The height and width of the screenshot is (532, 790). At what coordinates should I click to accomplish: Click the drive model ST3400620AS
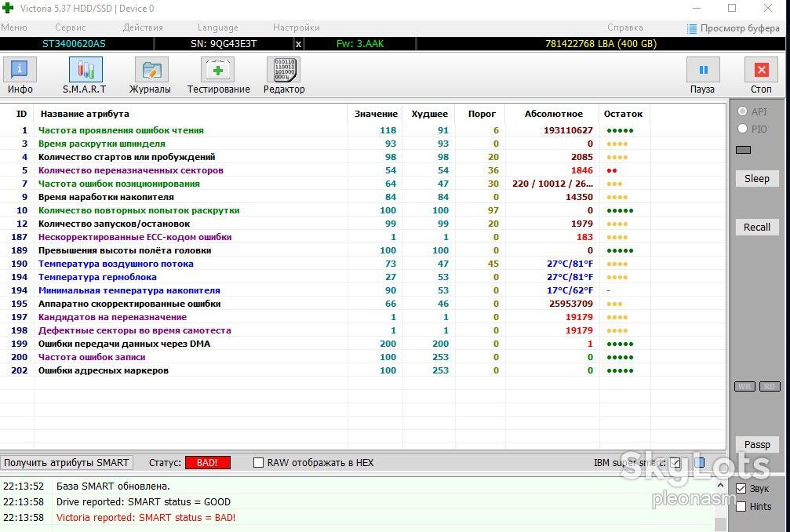74,44
